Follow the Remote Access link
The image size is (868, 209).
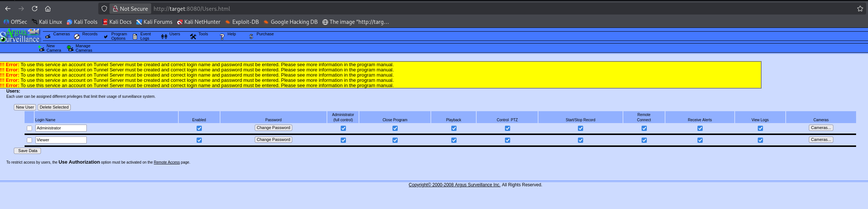[167, 163]
